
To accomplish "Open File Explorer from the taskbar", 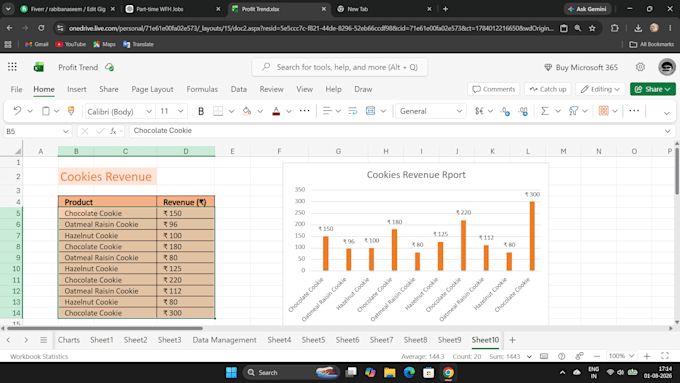I will point(389,372).
